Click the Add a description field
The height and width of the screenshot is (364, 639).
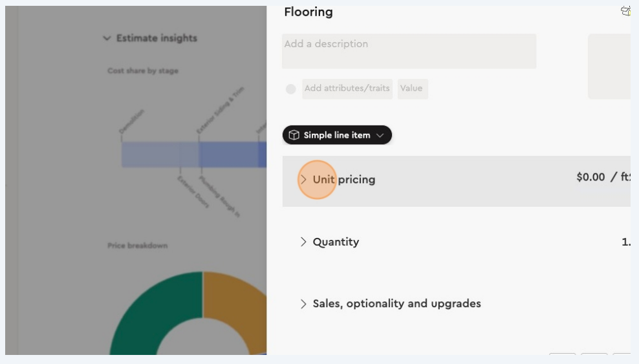coord(409,51)
